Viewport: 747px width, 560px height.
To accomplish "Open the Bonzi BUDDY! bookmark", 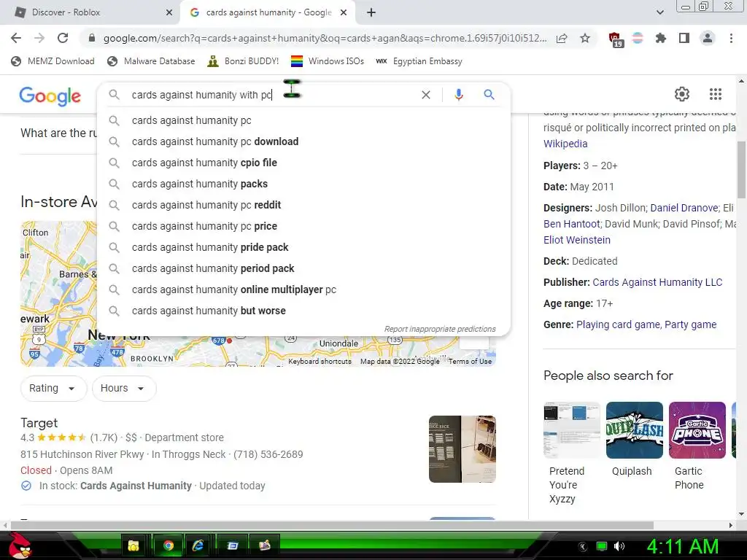I will click(243, 61).
